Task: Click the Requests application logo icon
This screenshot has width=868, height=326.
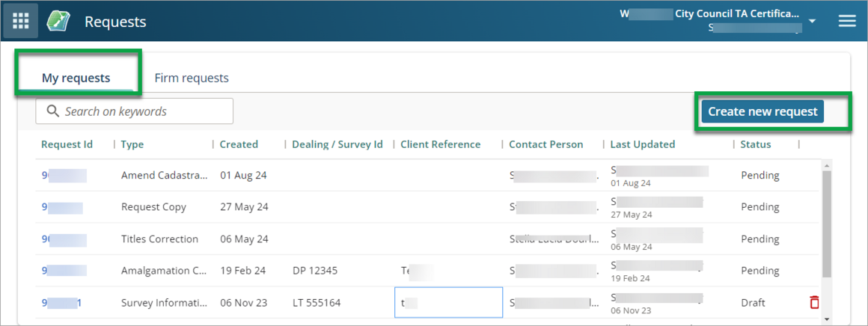Action: [58, 21]
